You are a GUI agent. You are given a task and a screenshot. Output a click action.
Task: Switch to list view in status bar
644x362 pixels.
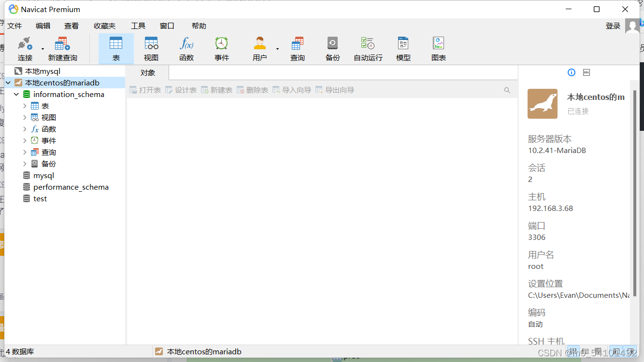[x=572, y=351]
